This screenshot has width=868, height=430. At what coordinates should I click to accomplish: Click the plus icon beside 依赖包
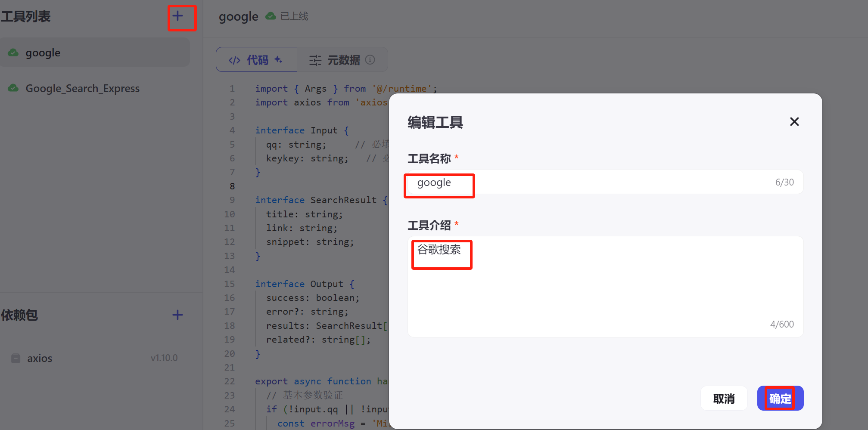pos(177,315)
